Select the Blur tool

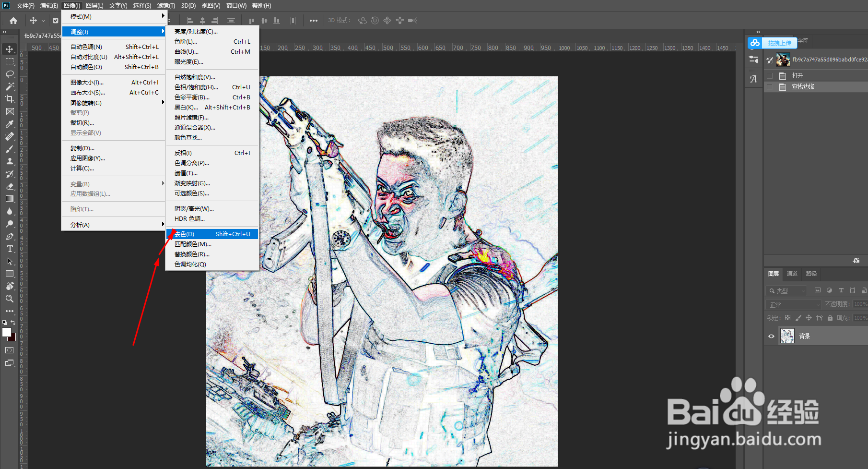coord(10,211)
